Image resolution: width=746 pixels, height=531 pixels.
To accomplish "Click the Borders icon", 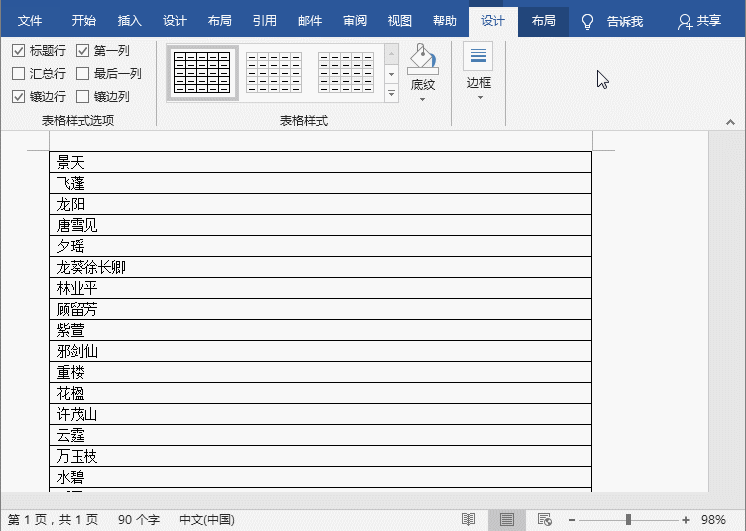I will pos(478,57).
